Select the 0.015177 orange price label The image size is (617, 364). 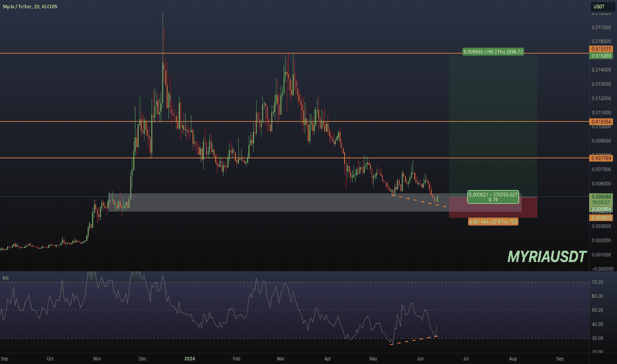(x=601, y=49)
